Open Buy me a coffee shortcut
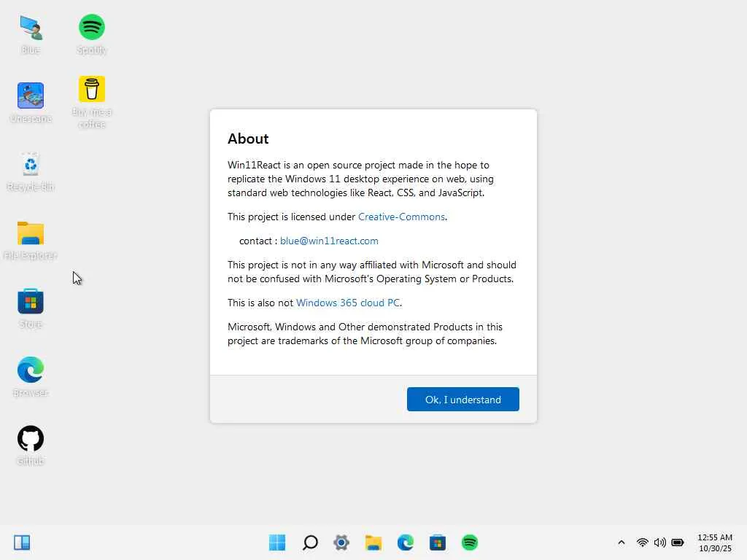 click(x=91, y=102)
